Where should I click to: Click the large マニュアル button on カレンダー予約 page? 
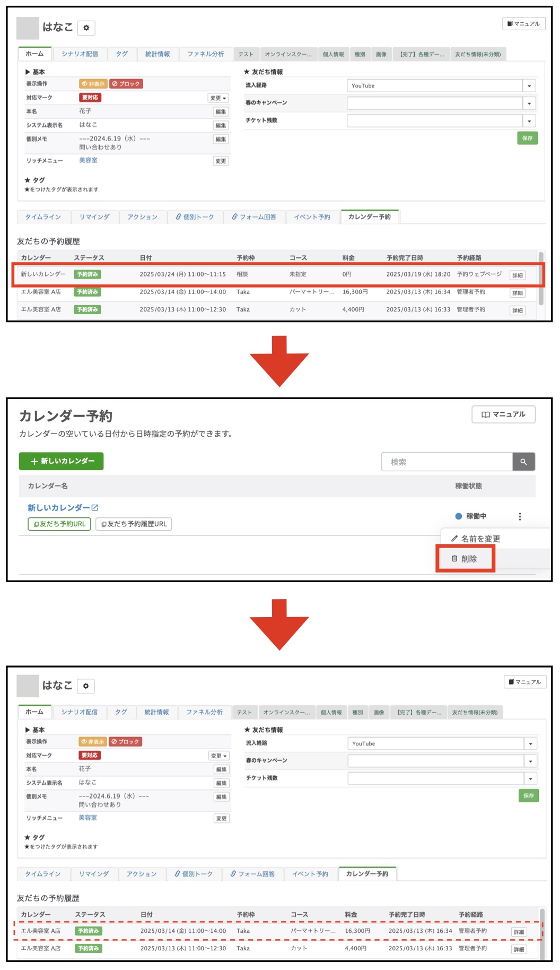[x=503, y=414]
